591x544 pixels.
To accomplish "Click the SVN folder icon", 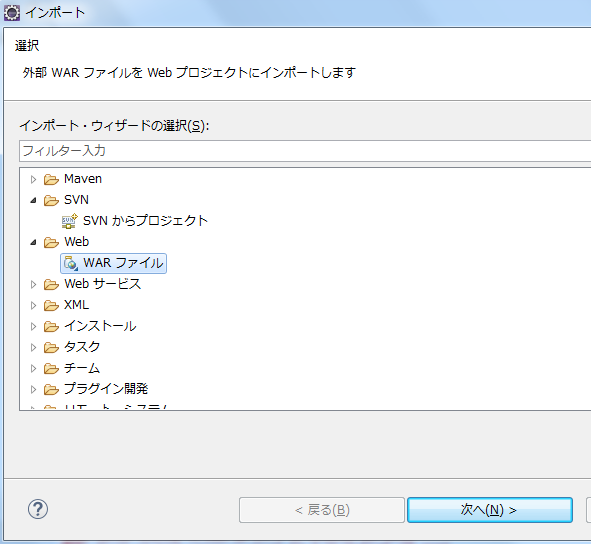I will tap(51, 200).
